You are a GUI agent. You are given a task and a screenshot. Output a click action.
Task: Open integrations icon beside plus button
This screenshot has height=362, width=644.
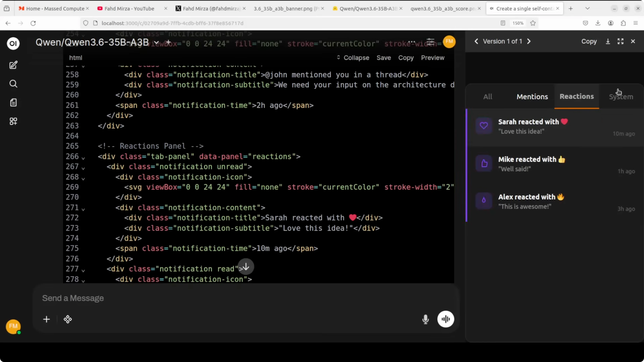pyautogui.click(x=68, y=319)
